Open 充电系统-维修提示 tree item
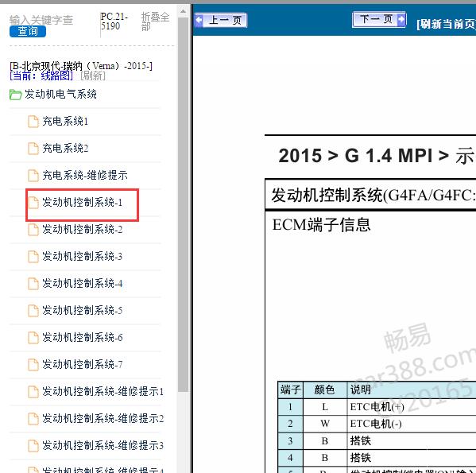The width and height of the screenshot is (476, 473). pos(85,175)
